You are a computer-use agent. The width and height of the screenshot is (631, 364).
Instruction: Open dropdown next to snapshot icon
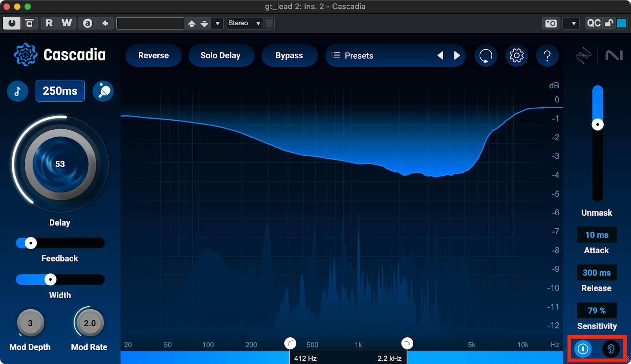point(571,23)
